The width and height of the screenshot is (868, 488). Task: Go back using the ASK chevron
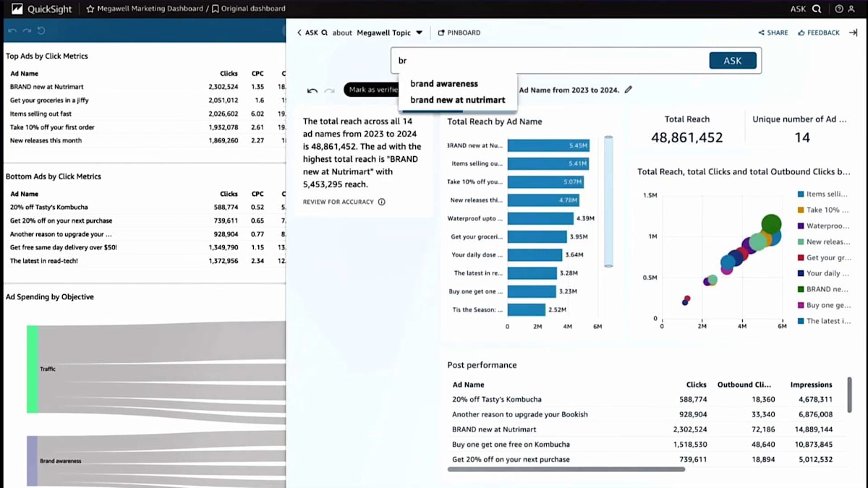tap(299, 33)
